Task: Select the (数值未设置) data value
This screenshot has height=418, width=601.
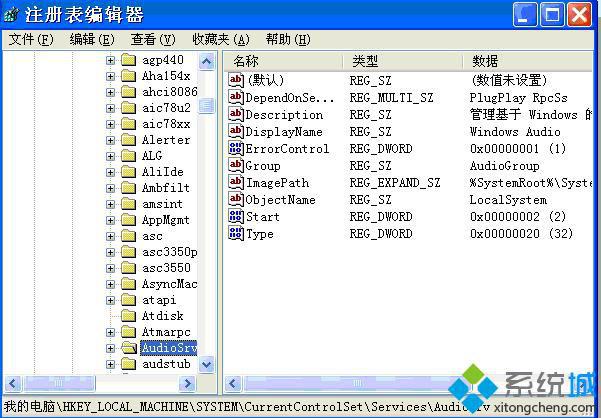Action: (x=508, y=80)
